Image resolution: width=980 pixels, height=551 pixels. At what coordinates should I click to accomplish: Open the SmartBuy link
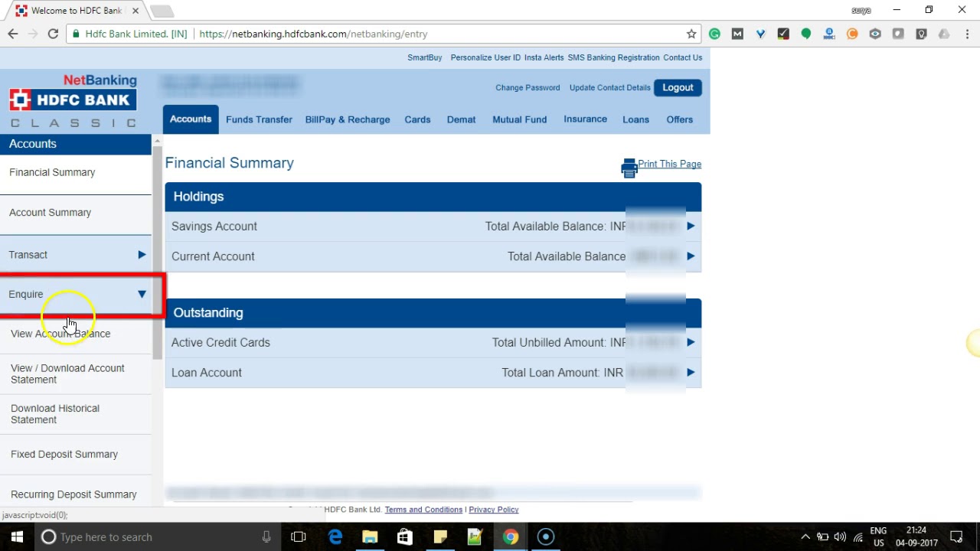(x=424, y=57)
